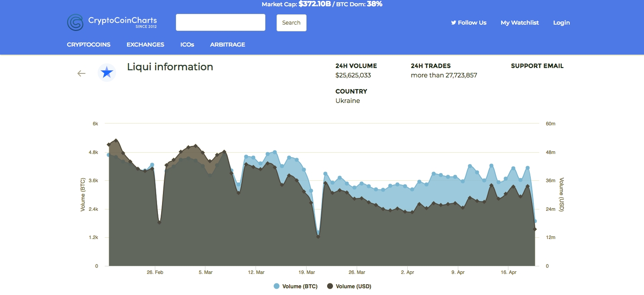Select the Liqui information heading

(170, 67)
